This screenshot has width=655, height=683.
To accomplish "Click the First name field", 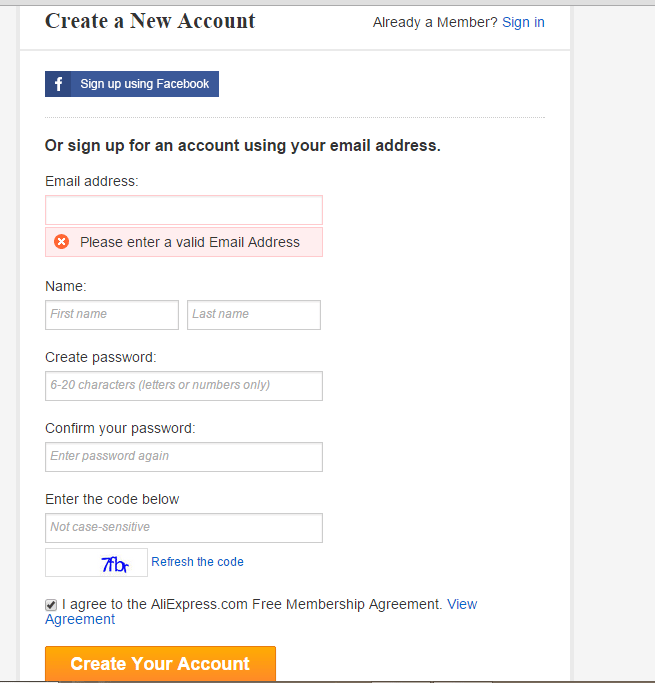I will point(112,314).
